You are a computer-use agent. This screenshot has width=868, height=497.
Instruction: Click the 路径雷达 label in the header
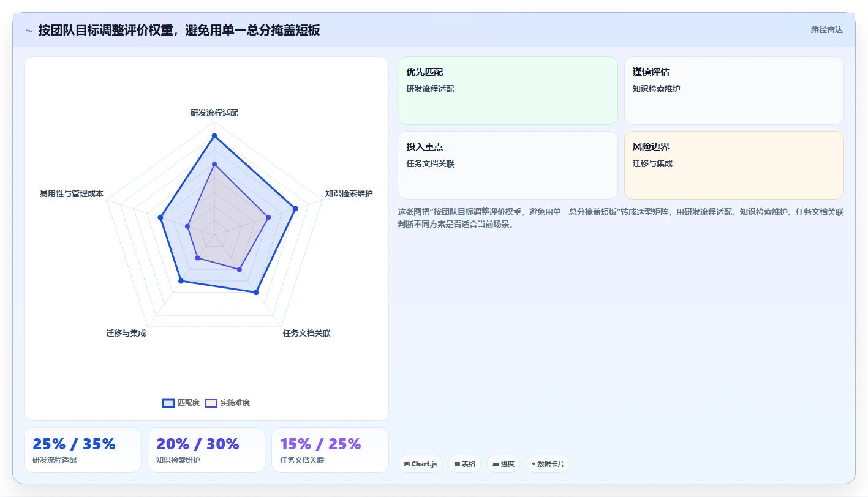coord(827,29)
